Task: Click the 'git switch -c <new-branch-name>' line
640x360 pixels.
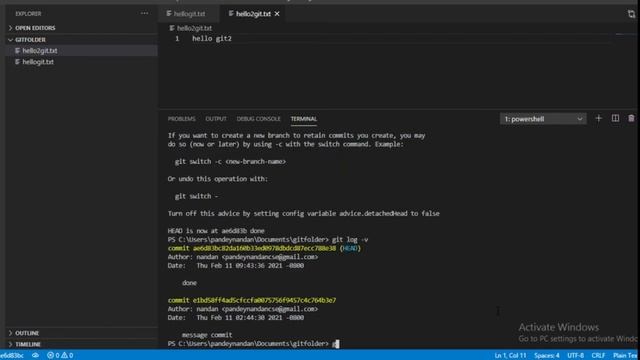Action: pos(230,162)
